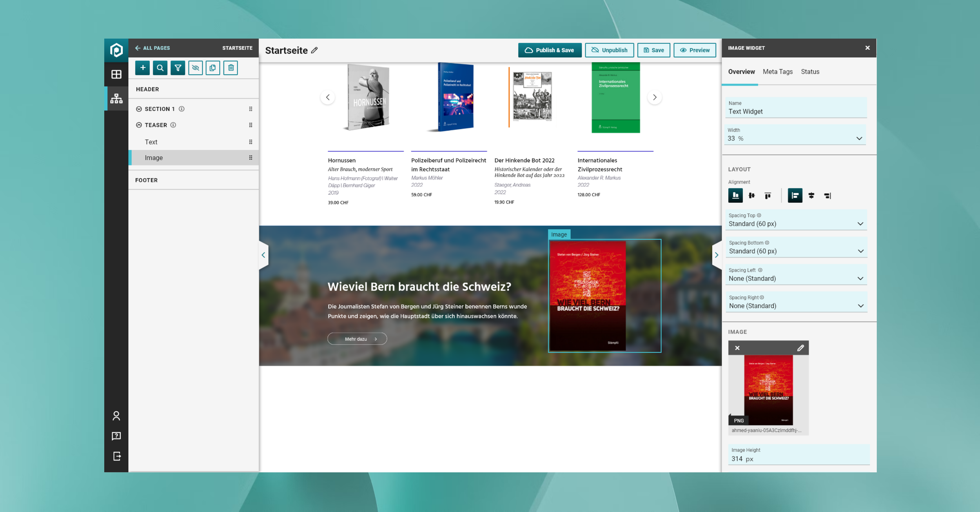
Task: Click the search magnifier icon in toolbar
Action: [x=160, y=68]
